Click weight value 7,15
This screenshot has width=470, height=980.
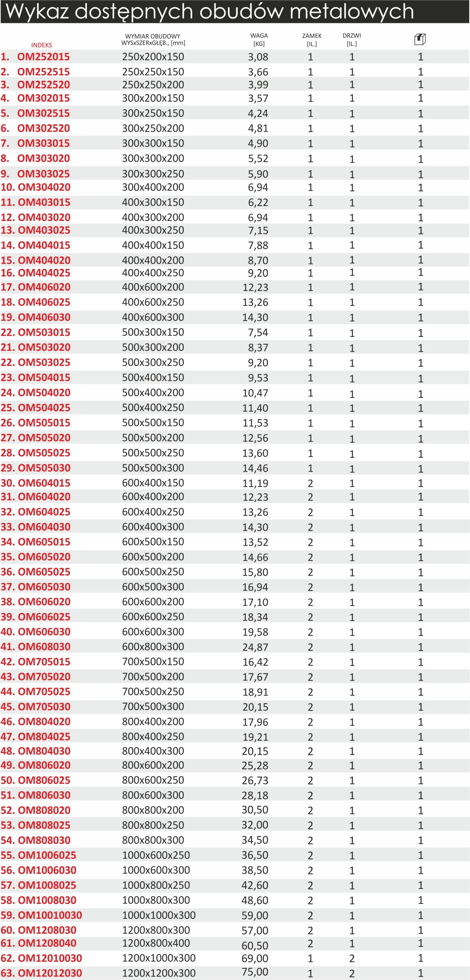tap(258, 230)
